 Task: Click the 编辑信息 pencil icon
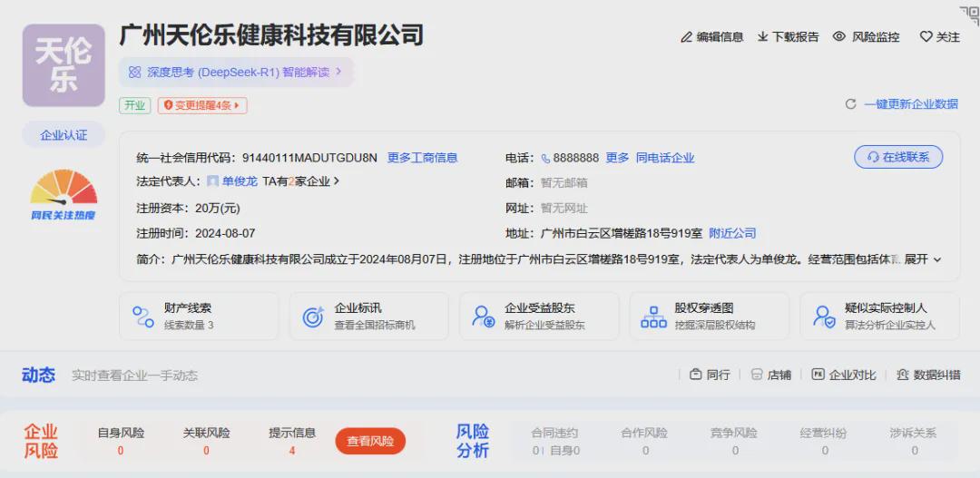(x=687, y=37)
